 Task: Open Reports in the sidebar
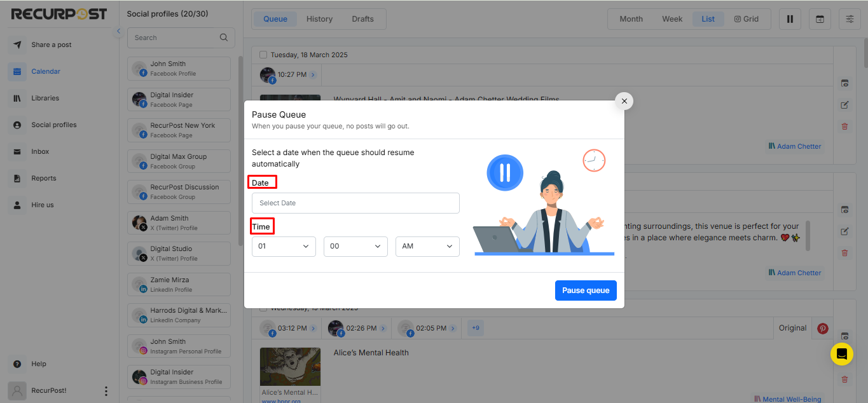44,179
